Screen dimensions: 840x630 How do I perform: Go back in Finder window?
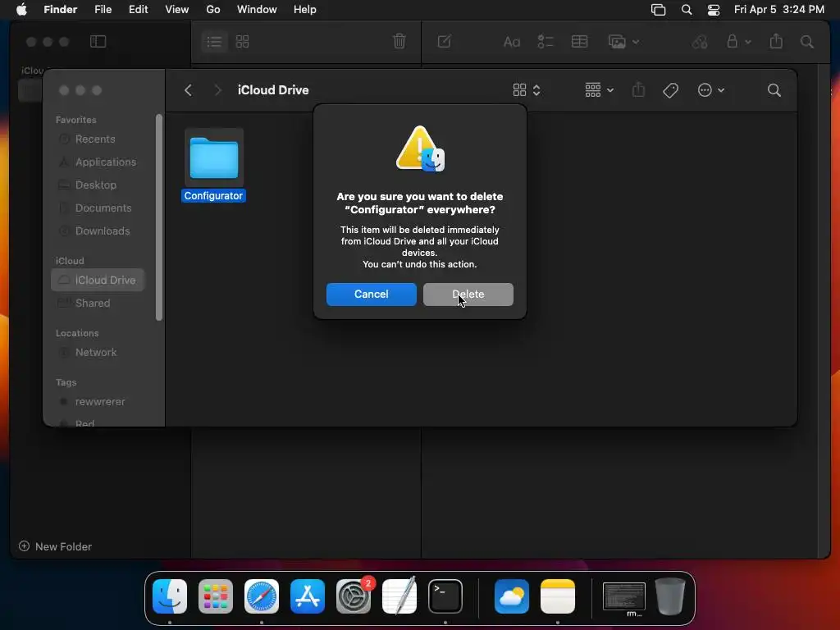(188, 90)
